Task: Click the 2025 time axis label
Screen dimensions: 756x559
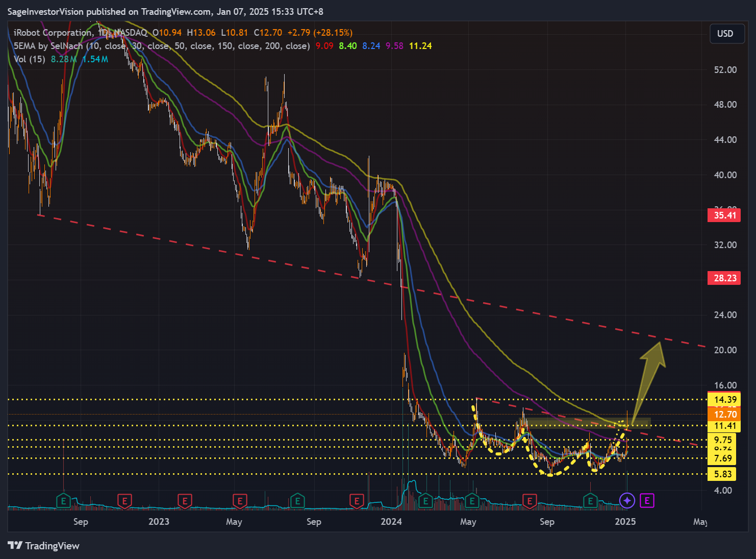Action: [625, 522]
